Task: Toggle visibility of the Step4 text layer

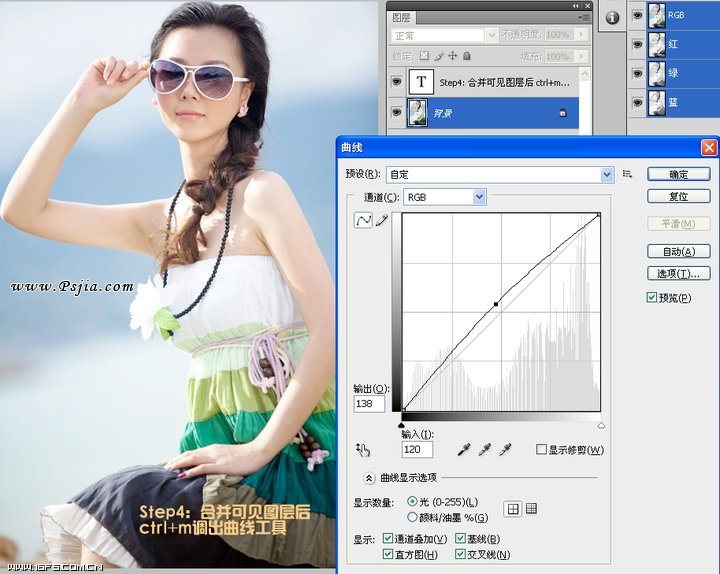Action: [396, 82]
